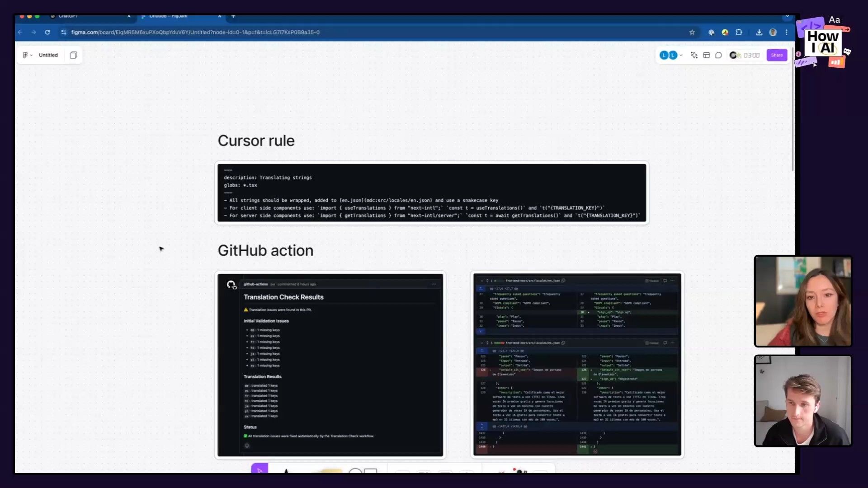868x488 pixels.
Task: Open the comments bubble icon
Action: [718, 55]
